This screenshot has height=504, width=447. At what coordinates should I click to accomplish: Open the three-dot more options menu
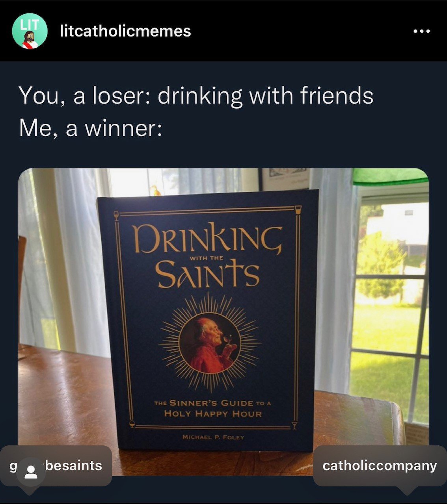tap(422, 31)
